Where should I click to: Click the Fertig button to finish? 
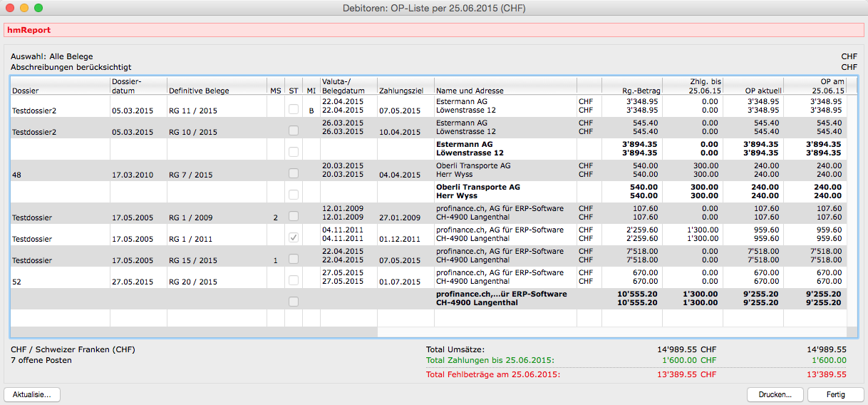click(836, 394)
